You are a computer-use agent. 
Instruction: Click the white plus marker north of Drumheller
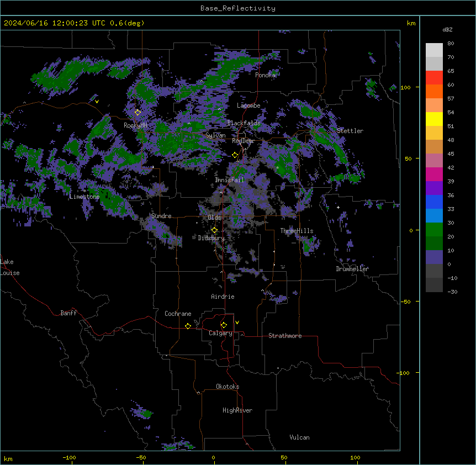338,207
